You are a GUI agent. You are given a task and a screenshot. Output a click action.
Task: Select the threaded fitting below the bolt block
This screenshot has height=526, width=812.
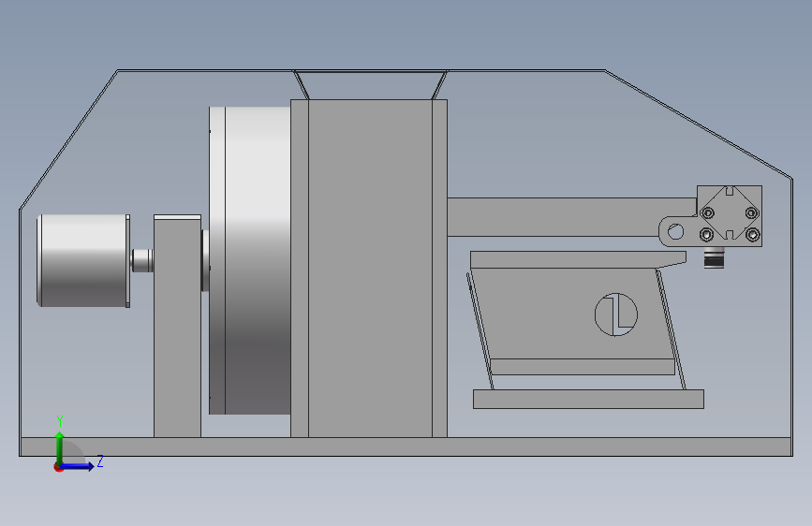[x=714, y=257]
